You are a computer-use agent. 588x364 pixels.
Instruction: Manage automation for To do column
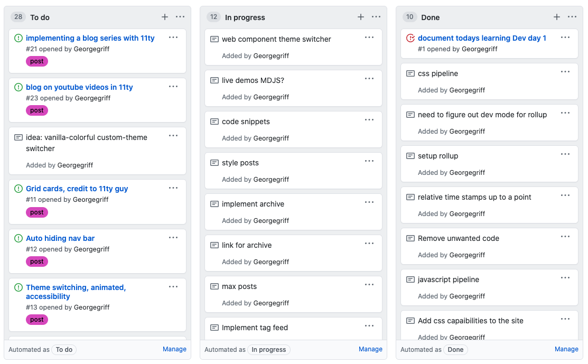pos(174,349)
